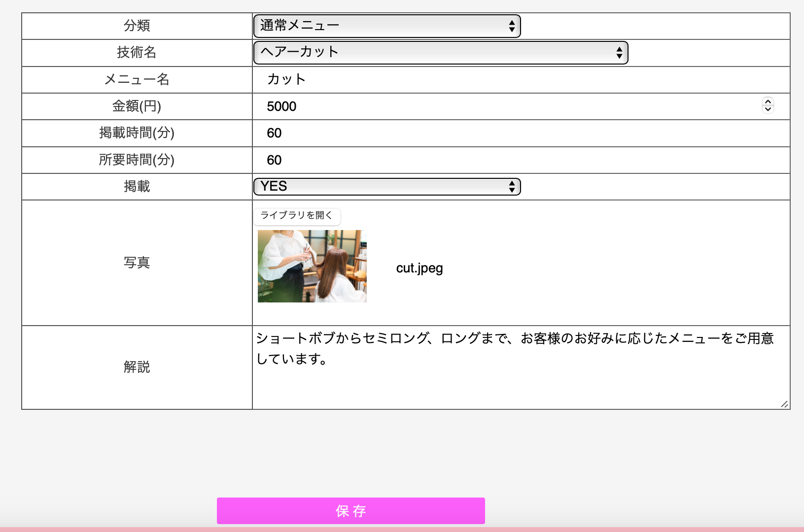The height and width of the screenshot is (532, 804).
Task: Focus the 解説 description text area
Action: 518,374
